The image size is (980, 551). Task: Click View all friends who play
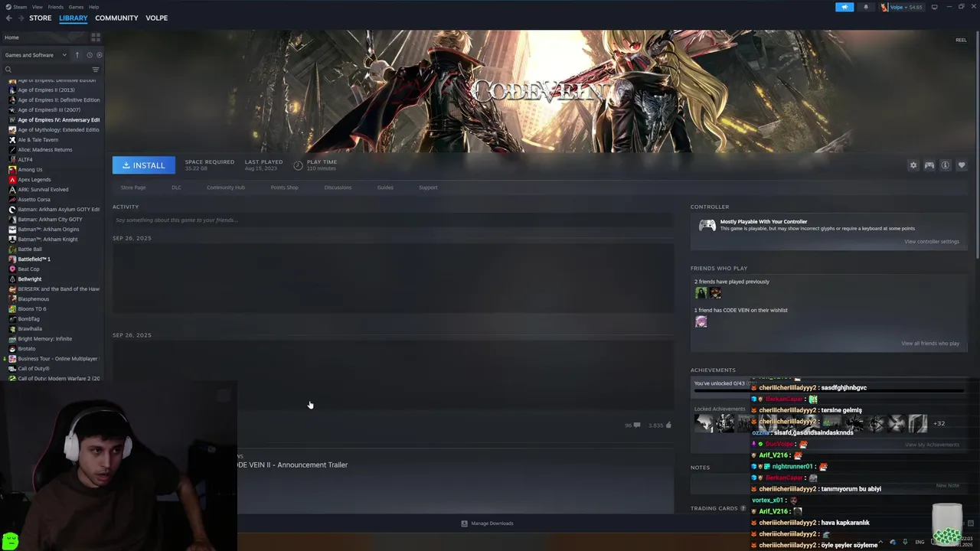pyautogui.click(x=929, y=344)
